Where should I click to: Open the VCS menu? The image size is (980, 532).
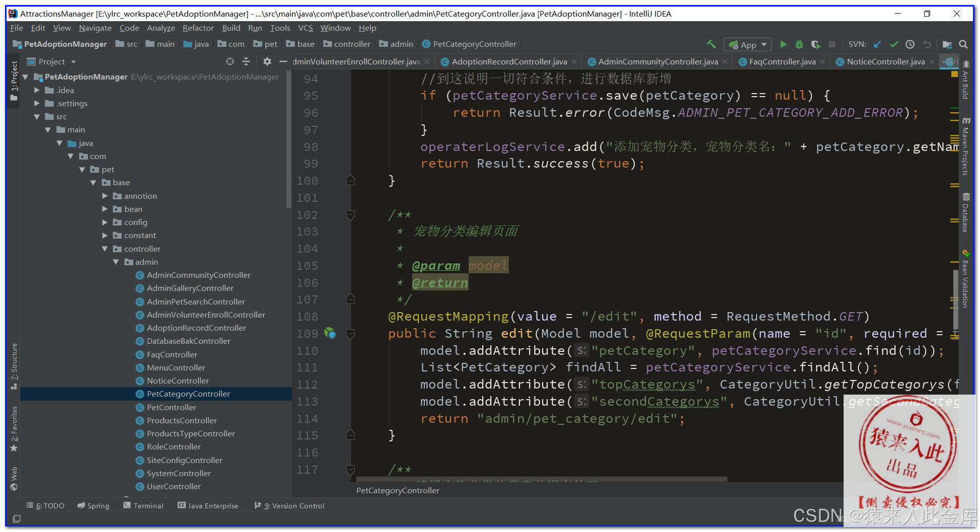point(306,28)
